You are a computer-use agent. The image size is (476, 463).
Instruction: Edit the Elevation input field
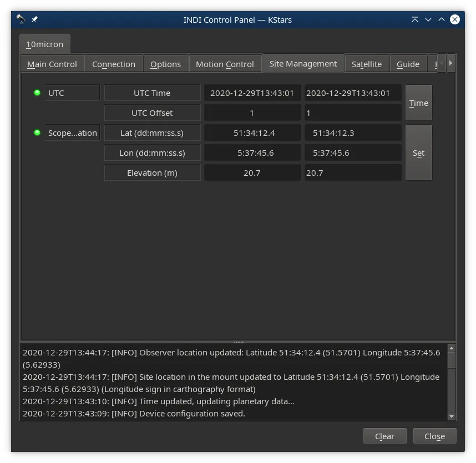coord(353,173)
